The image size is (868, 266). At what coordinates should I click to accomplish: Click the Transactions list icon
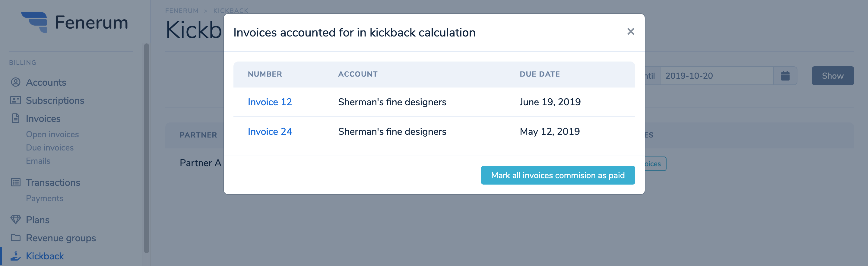(x=15, y=182)
